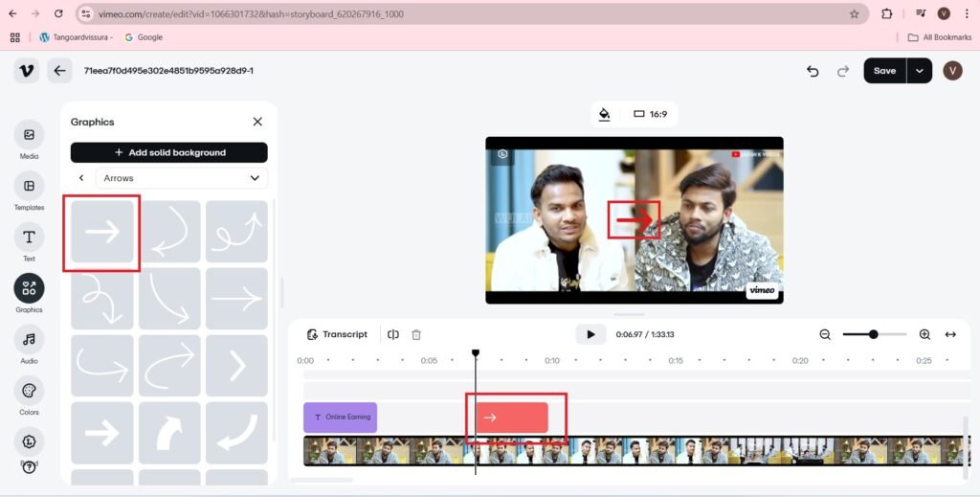
Task: Zoom out the timeline
Action: [825, 334]
